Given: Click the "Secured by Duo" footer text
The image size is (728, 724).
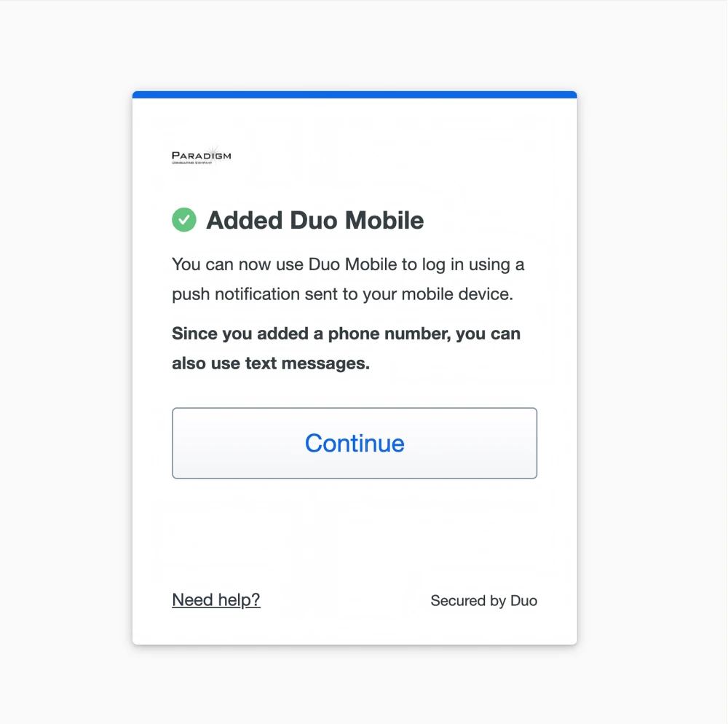Looking at the screenshot, I should [x=483, y=601].
